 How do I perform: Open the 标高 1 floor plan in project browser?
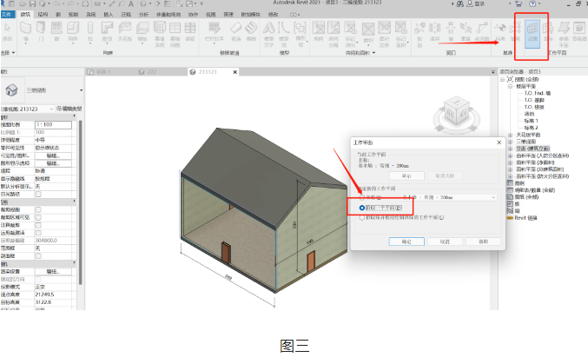coord(531,121)
